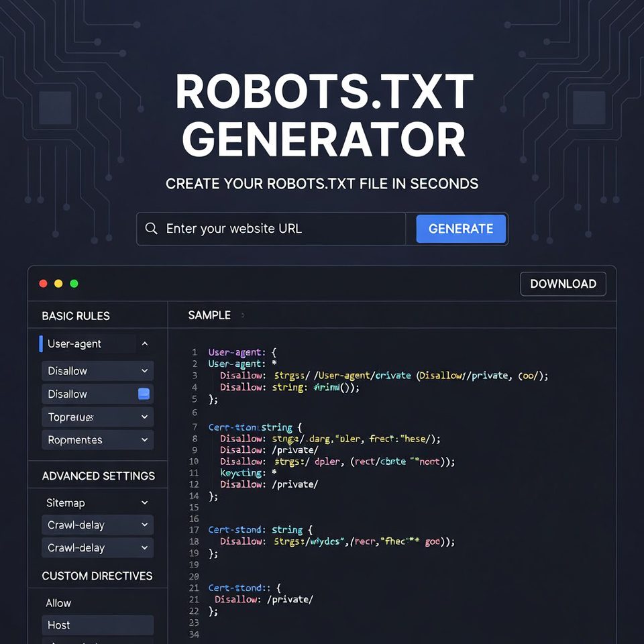Select the Host directive entry
Screen dimensions: 644x644
[97, 625]
